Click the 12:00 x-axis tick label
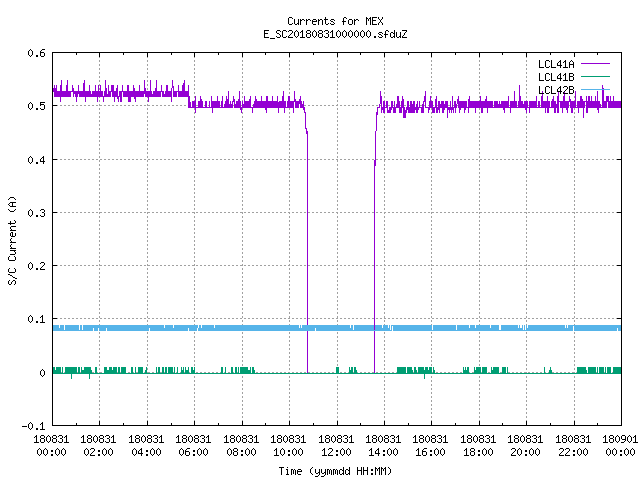Viewport: 640px width, 480px height. (336, 452)
